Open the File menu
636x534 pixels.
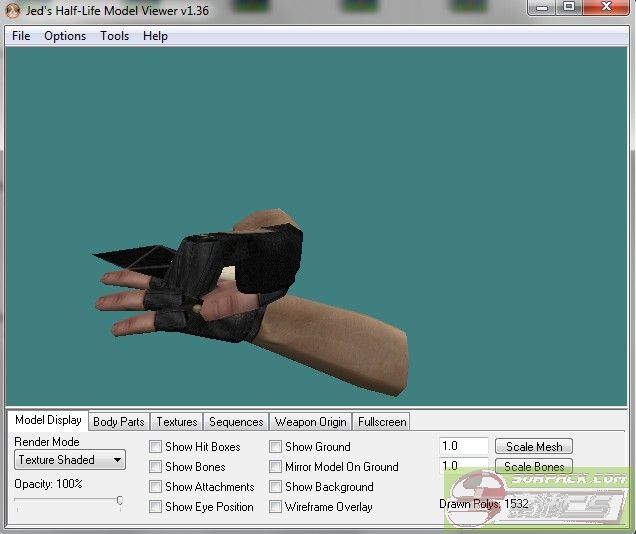[21, 36]
